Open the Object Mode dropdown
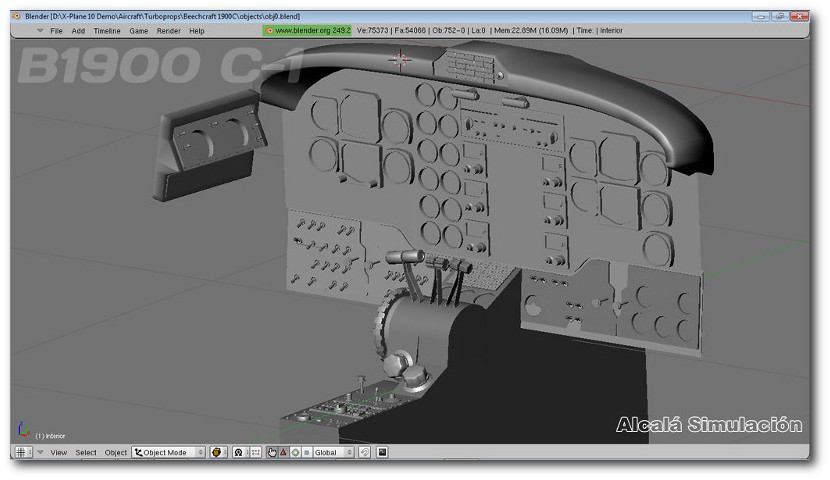This screenshot has height=480, width=830. click(168, 452)
